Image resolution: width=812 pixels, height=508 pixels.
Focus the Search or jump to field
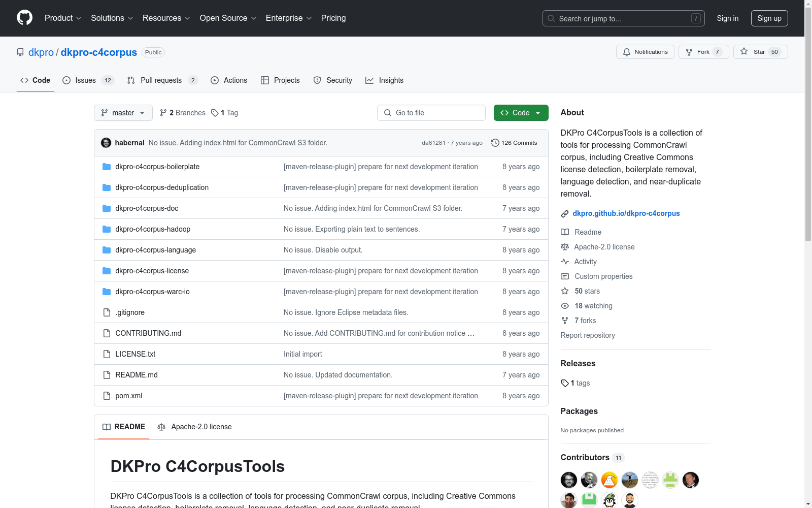click(x=624, y=18)
